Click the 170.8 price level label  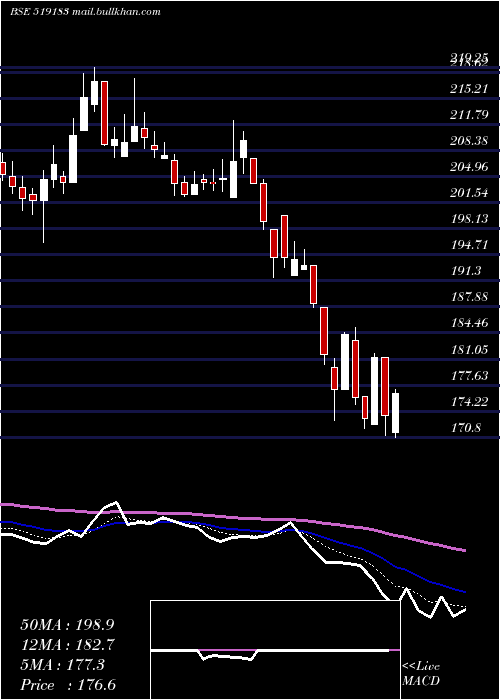pyautogui.click(x=465, y=428)
